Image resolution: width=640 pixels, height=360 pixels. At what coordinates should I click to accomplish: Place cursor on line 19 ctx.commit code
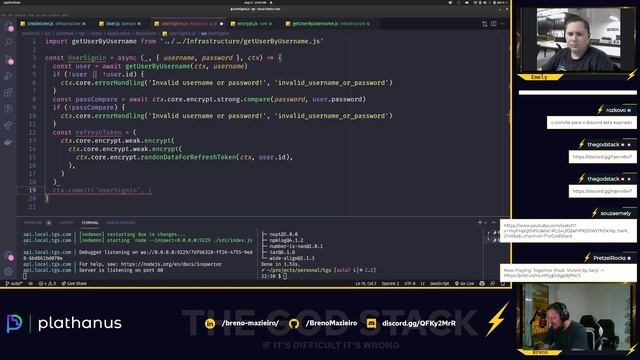pyautogui.click(x=102, y=190)
